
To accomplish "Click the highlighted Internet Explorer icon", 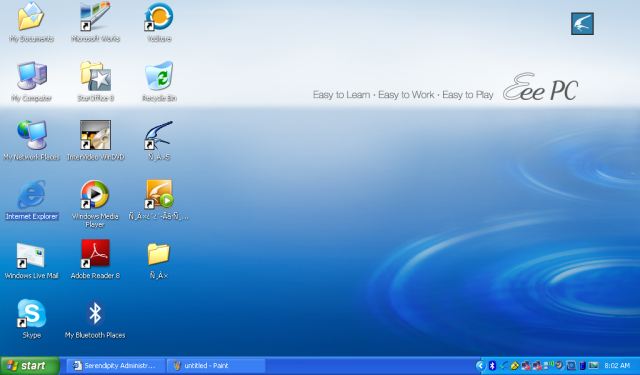I will pyautogui.click(x=31, y=200).
